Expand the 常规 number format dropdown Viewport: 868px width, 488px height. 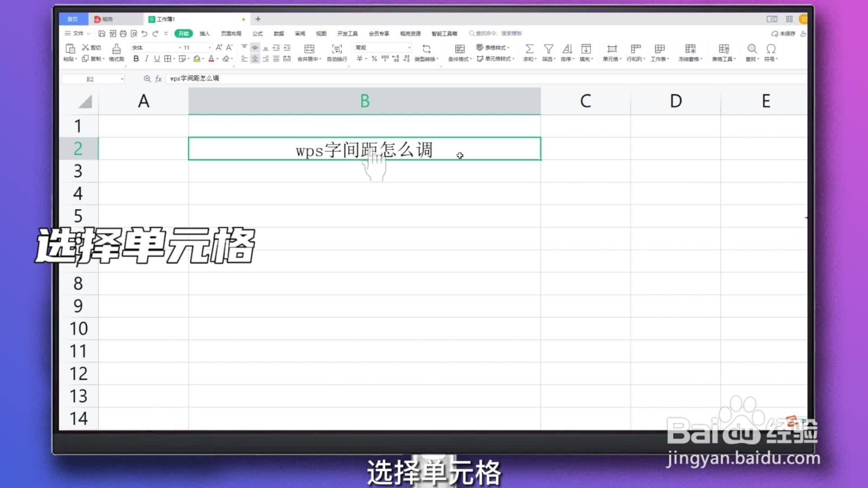click(x=409, y=47)
